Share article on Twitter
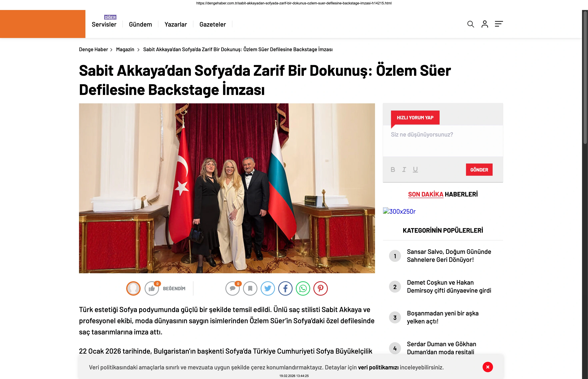 (268, 288)
